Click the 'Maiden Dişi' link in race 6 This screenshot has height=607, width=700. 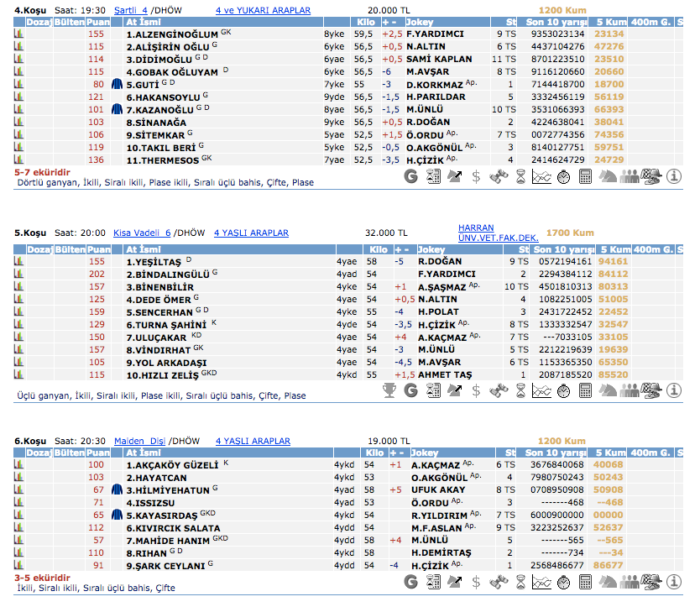(138, 441)
